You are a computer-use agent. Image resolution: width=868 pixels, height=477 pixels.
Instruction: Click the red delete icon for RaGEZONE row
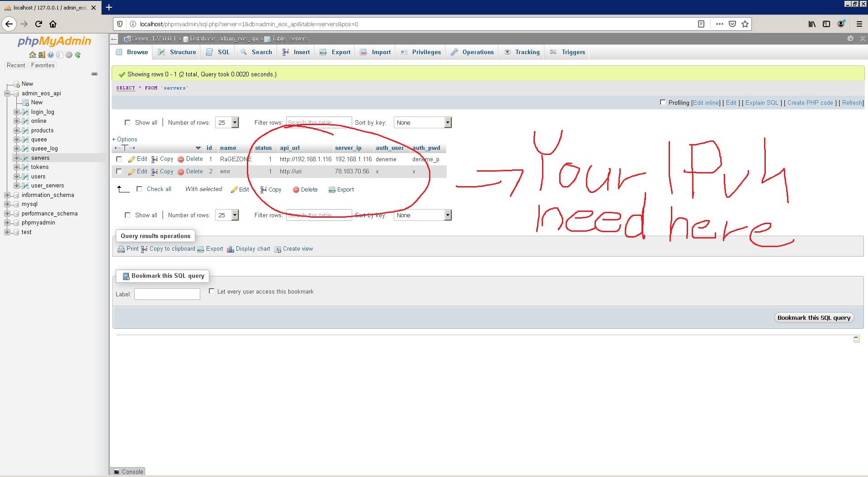pos(181,159)
